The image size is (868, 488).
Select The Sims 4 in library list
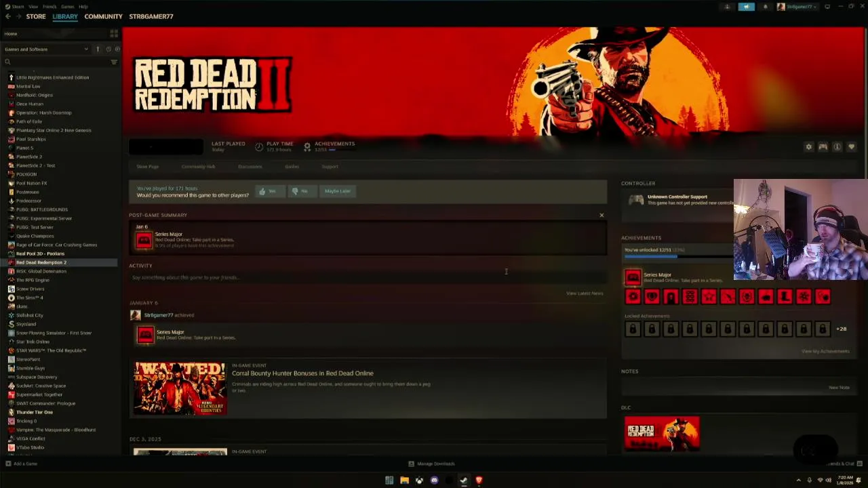pos(29,298)
